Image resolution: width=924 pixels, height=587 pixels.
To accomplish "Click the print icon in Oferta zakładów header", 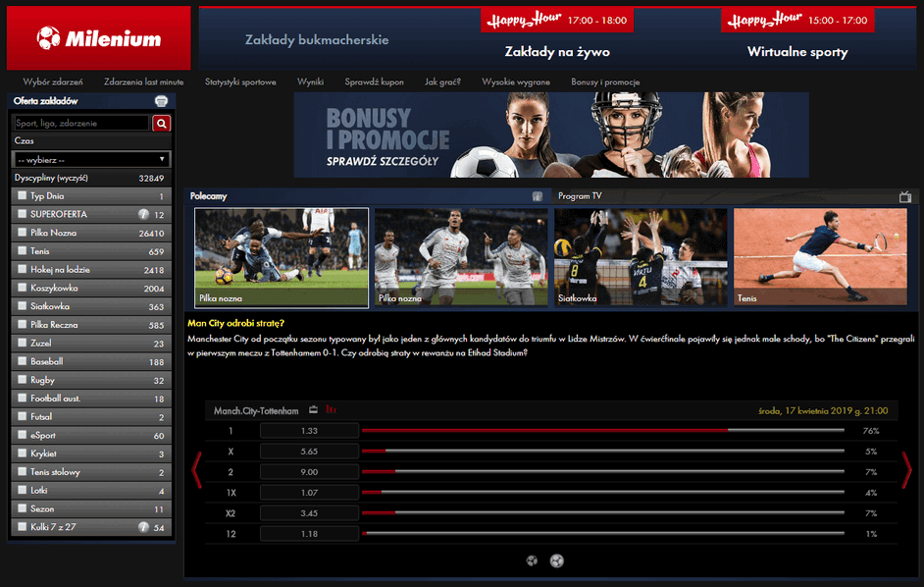I will click(161, 101).
